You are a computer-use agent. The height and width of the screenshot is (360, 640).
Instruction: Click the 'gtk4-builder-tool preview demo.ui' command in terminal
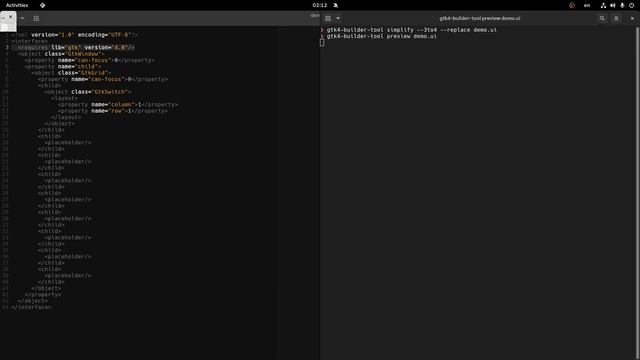click(382, 36)
